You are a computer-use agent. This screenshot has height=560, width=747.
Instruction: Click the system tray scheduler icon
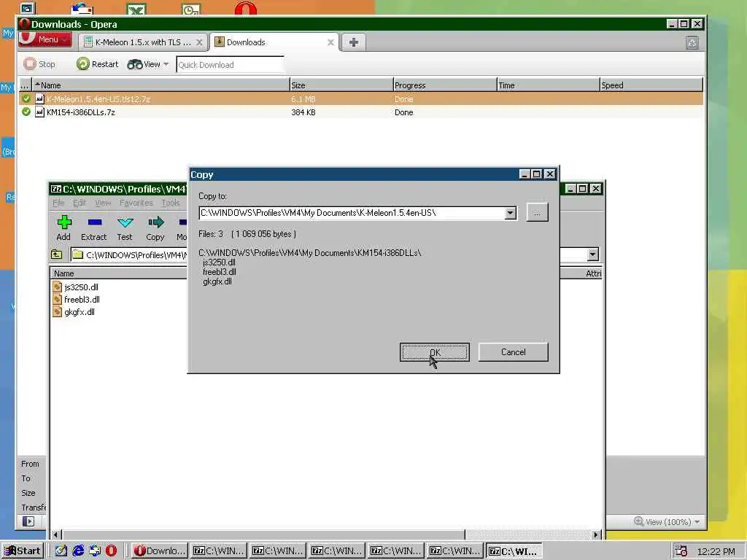coord(681,551)
